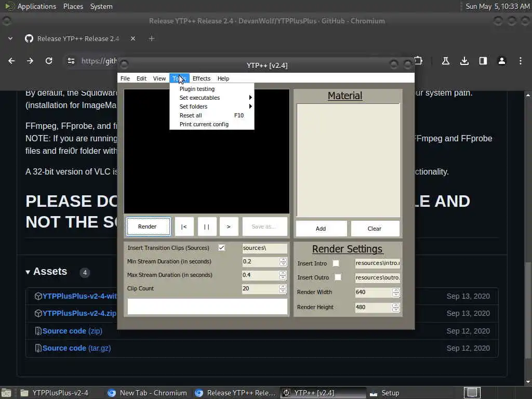Open the tab search dropdown chevron
Screen dimensions: 532x399
pos(10,38)
